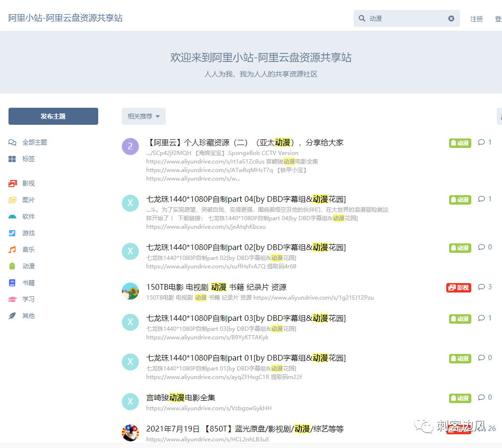Focus the search field containing 动漫

tap(407, 18)
